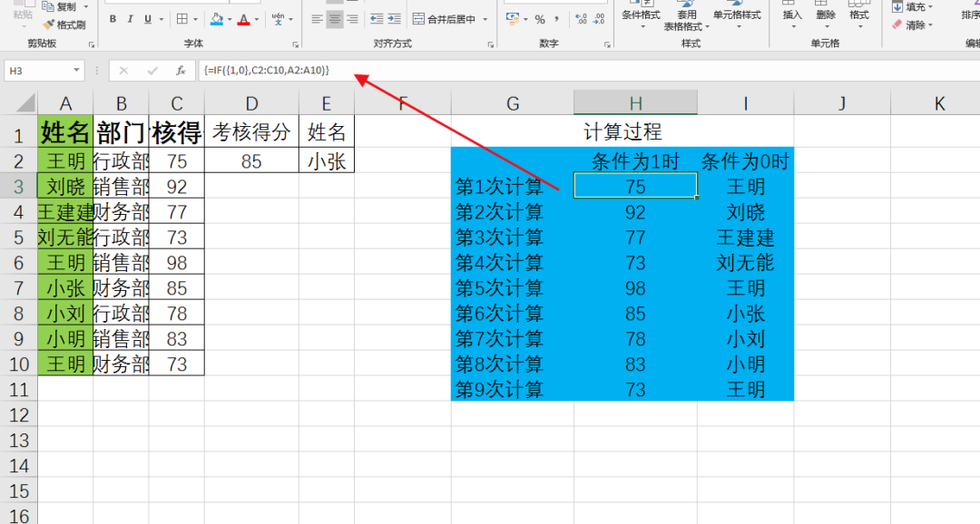The image size is (980, 524).
Task: Click the increase indent icon
Action: tap(395, 19)
